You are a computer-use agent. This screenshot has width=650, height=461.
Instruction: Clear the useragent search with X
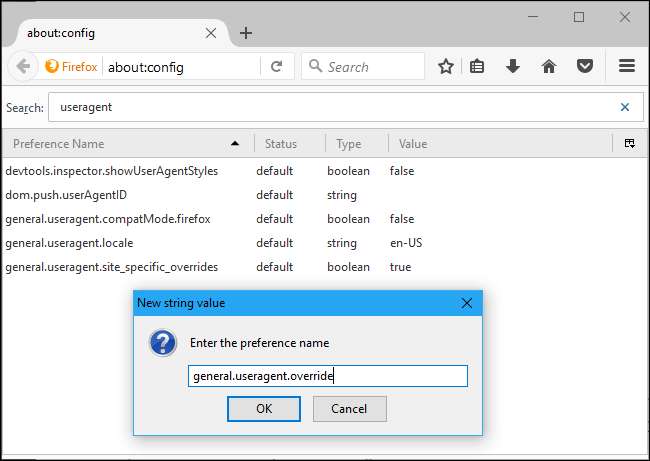tap(625, 107)
